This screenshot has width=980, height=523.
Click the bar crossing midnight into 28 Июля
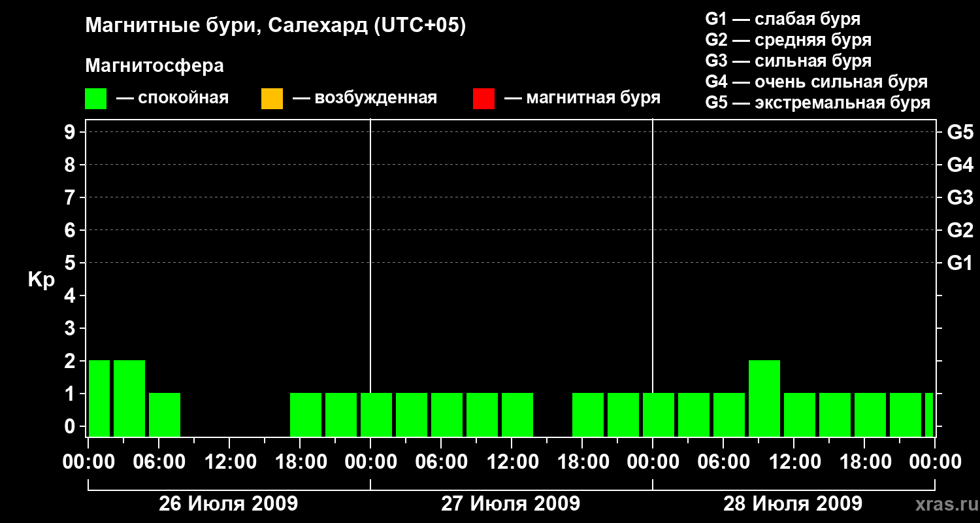[x=659, y=414]
